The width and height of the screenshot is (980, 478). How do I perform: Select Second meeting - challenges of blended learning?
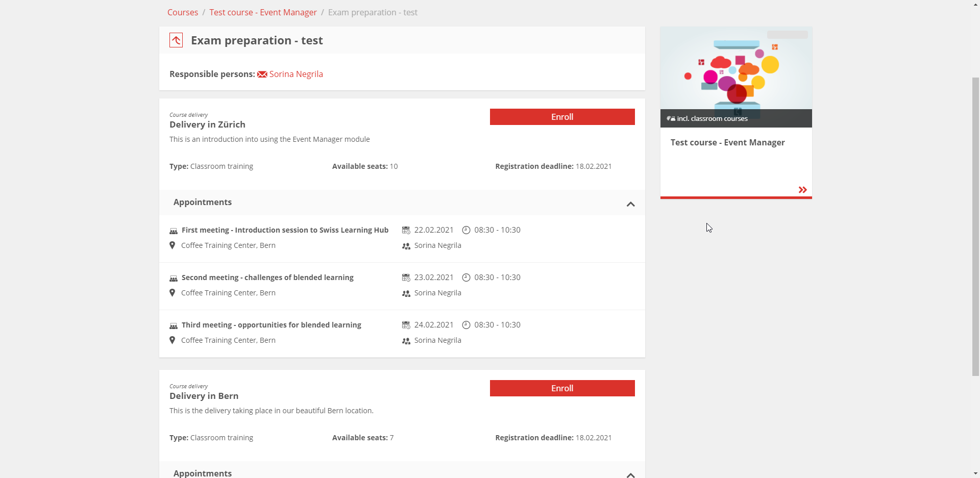pyautogui.click(x=267, y=278)
